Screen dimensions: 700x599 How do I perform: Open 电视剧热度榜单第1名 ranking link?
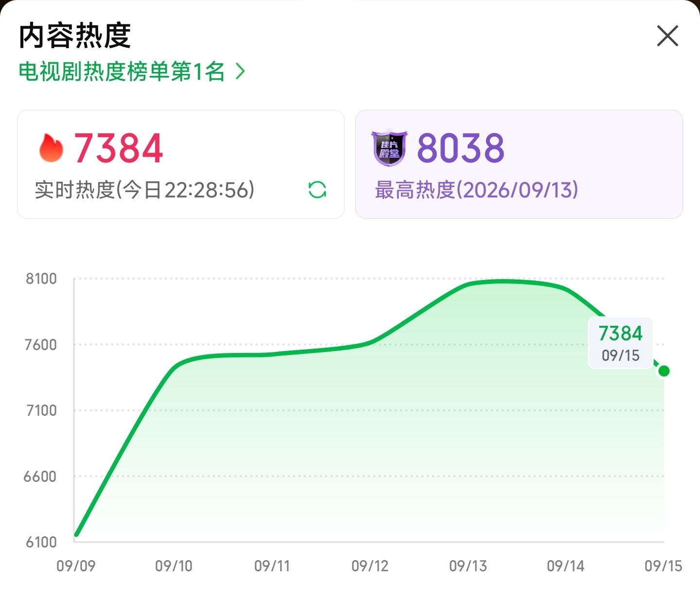[x=122, y=72]
